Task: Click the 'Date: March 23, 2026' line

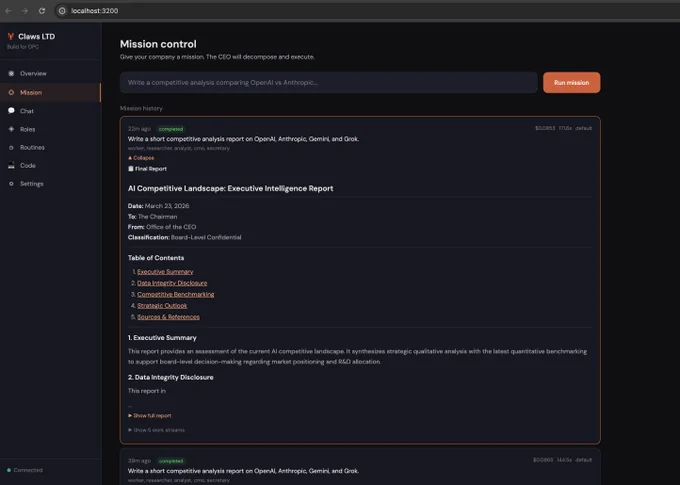Action: click(159, 206)
